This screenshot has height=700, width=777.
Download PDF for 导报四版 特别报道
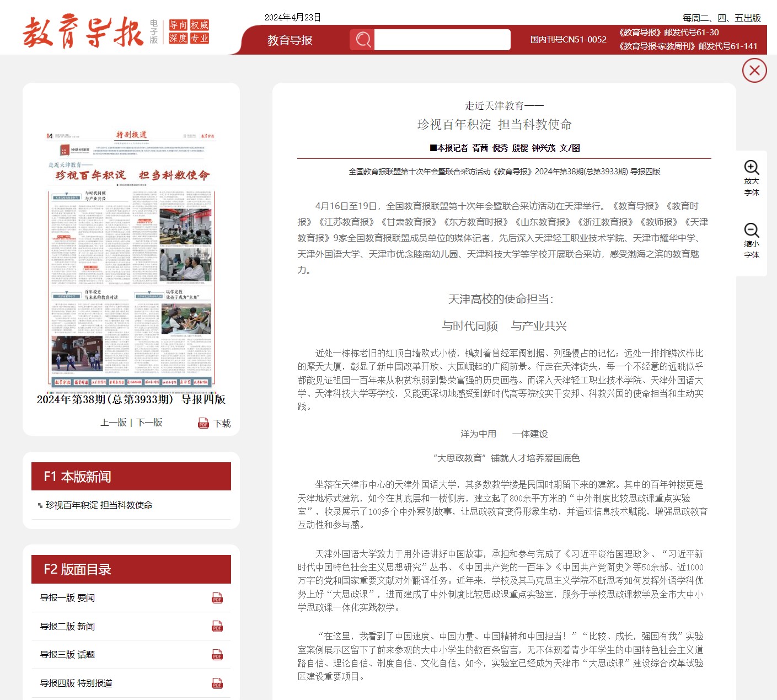[x=217, y=683]
